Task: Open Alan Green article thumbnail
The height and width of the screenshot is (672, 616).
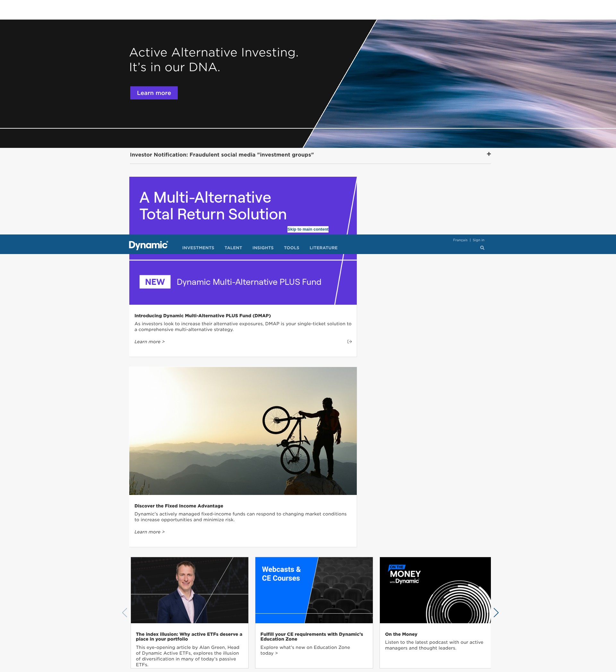Action: [189, 590]
